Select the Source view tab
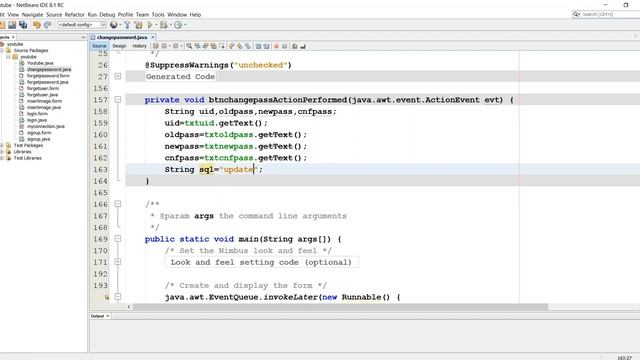Image resolution: width=640 pixels, height=360 pixels. (99, 46)
